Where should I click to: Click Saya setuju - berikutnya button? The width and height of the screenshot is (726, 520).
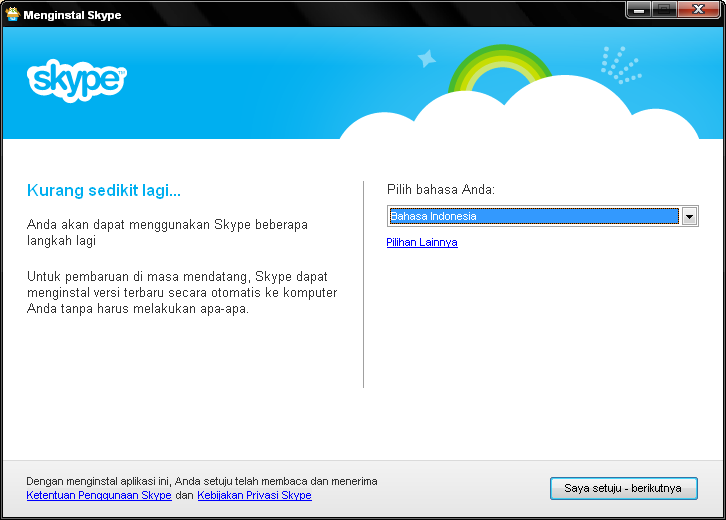pos(623,488)
